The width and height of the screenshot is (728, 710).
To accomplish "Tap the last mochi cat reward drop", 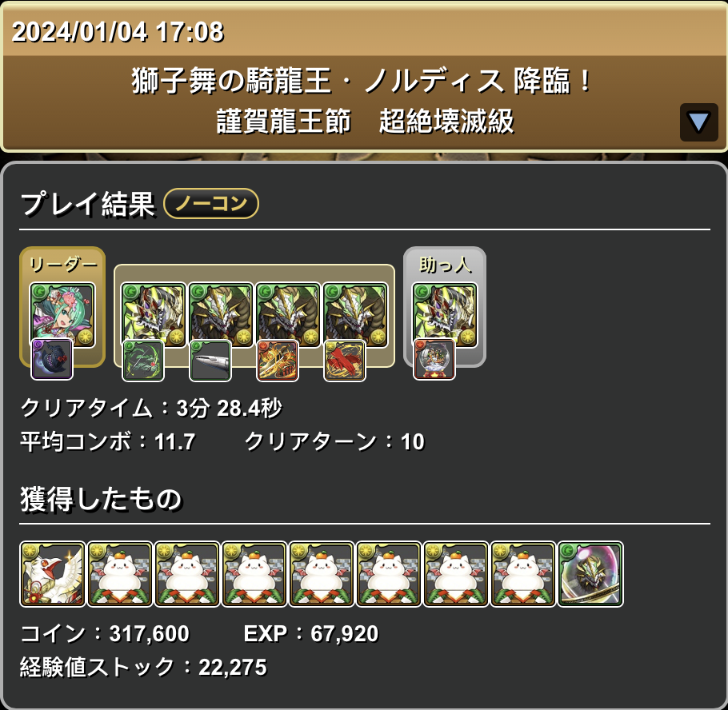I will (x=523, y=574).
